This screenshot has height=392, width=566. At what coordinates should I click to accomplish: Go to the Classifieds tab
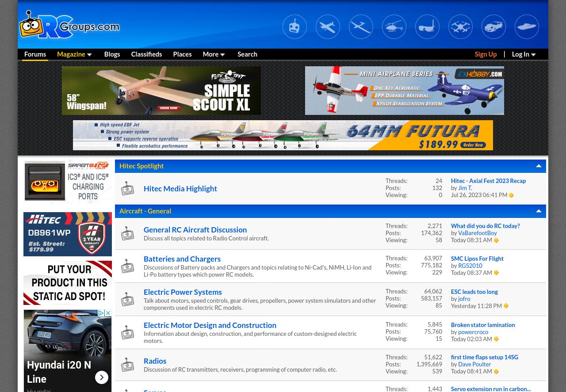tap(146, 54)
